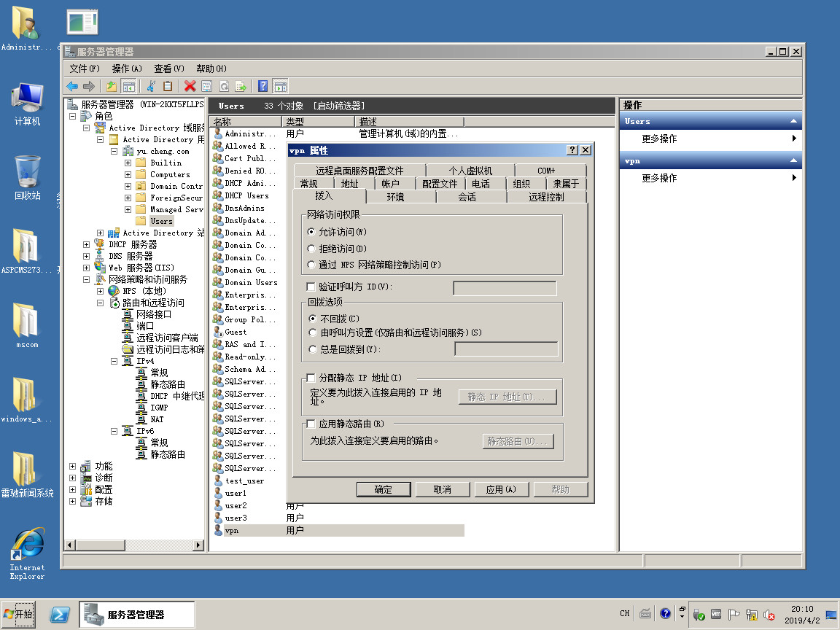840x630 pixels.
Task: Open the 操作(A) menu
Action: [x=127, y=69]
